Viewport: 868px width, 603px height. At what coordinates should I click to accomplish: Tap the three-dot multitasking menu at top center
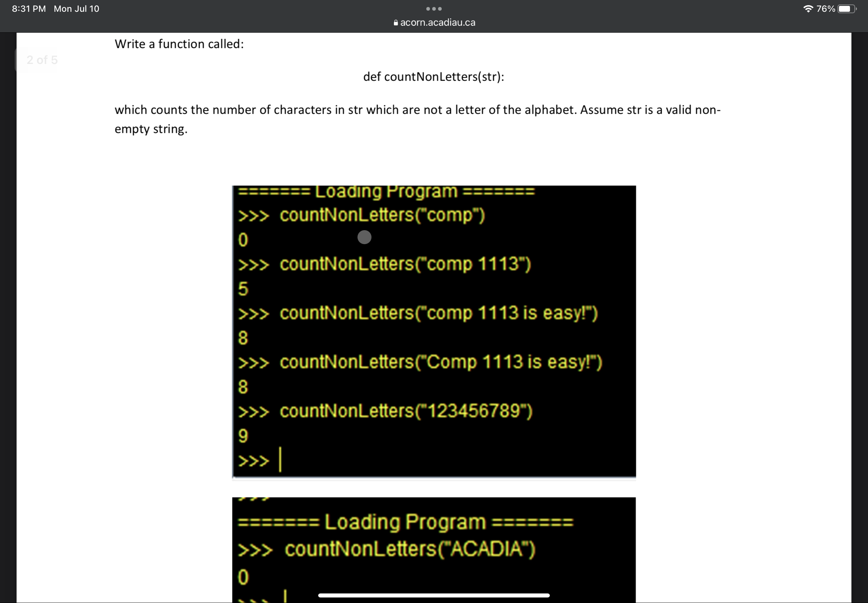click(434, 8)
